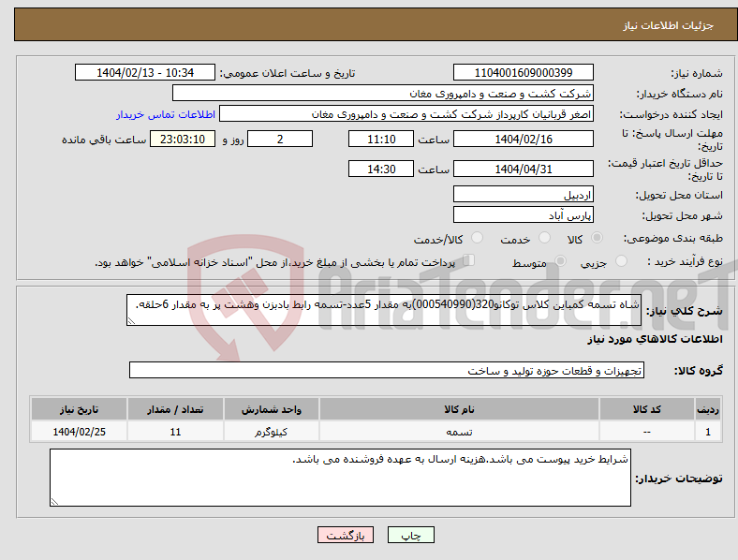Click the remaining time field 23:03:10
738x560 pixels.
(x=183, y=140)
